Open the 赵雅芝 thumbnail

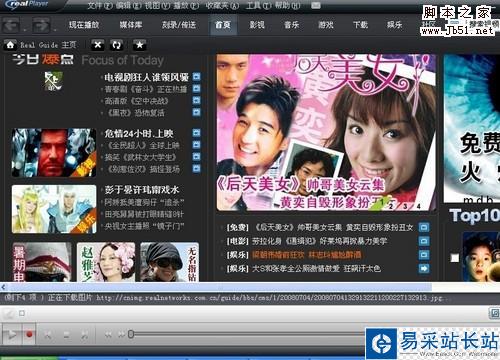click(x=106, y=262)
